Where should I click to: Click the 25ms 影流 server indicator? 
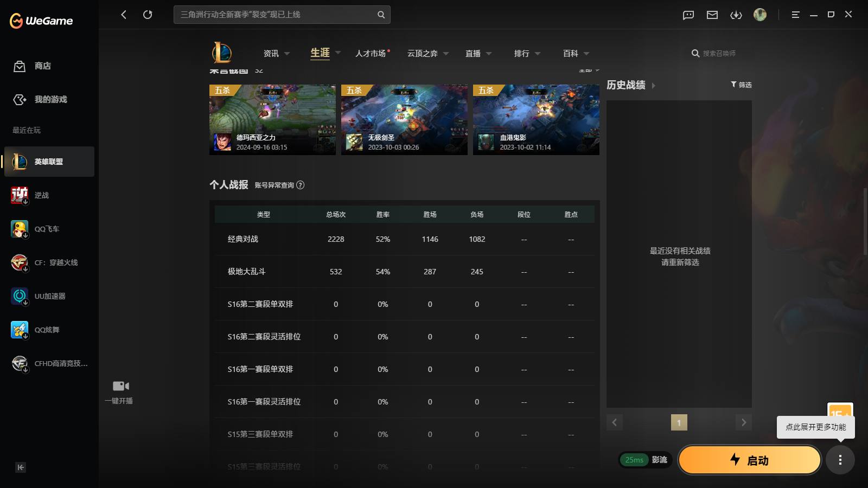point(646,460)
